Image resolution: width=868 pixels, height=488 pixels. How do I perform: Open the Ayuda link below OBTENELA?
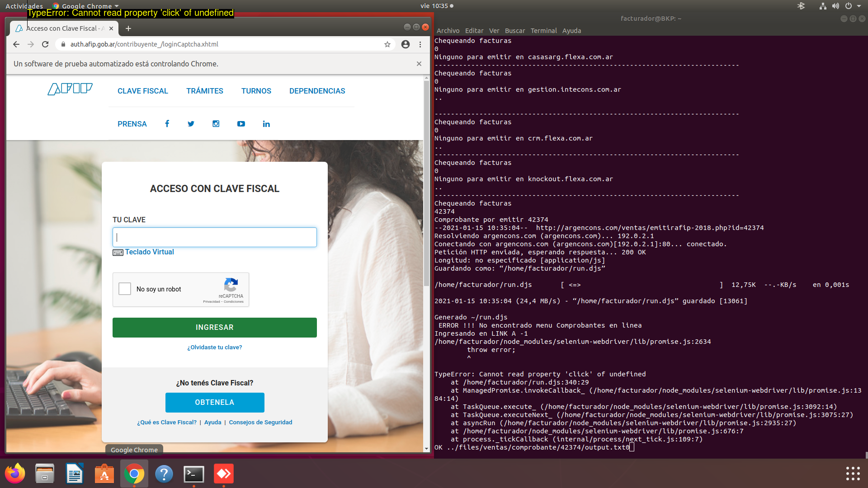(213, 422)
